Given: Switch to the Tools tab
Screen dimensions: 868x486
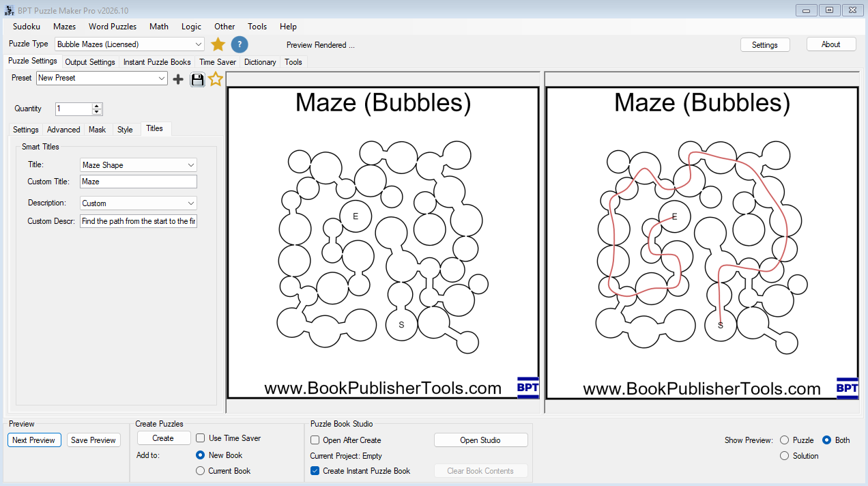Looking at the screenshot, I should [293, 62].
